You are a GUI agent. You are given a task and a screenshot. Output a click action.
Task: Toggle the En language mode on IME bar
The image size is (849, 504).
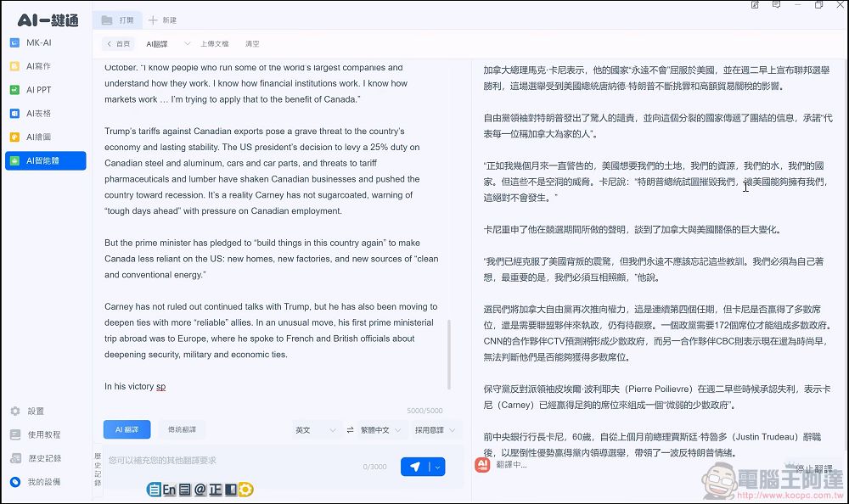(169, 490)
